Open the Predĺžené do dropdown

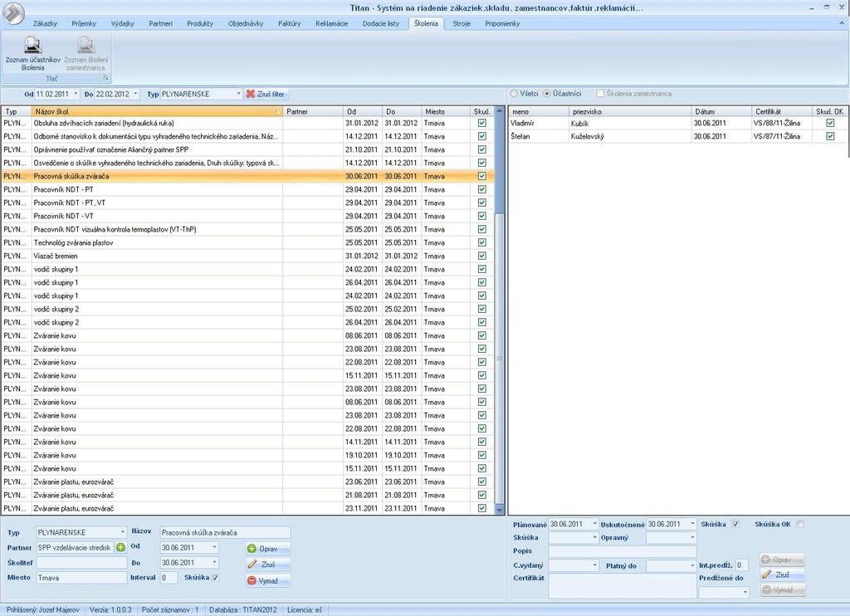pyautogui.click(x=745, y=592)
